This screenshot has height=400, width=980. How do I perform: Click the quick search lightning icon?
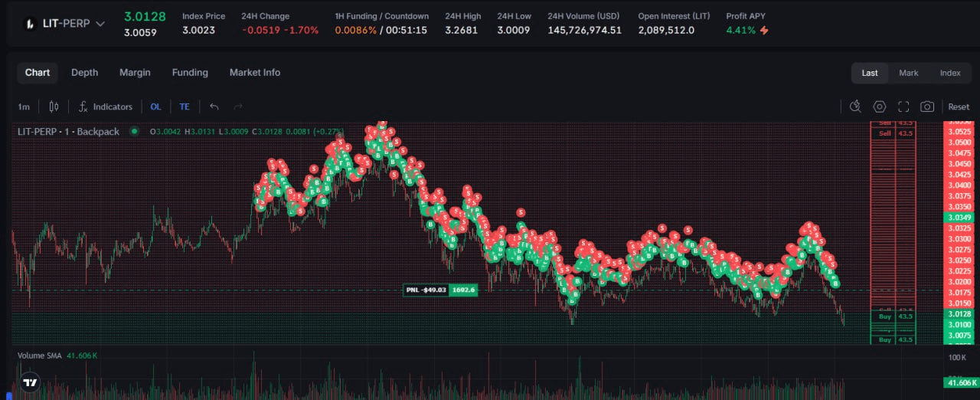pyautogui.click(x=855, y=107)
